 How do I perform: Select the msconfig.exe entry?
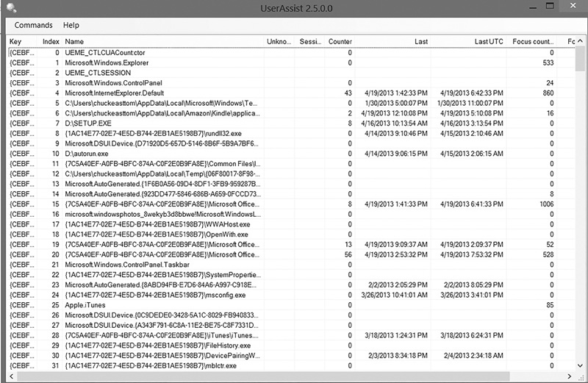tap(291, 296)
